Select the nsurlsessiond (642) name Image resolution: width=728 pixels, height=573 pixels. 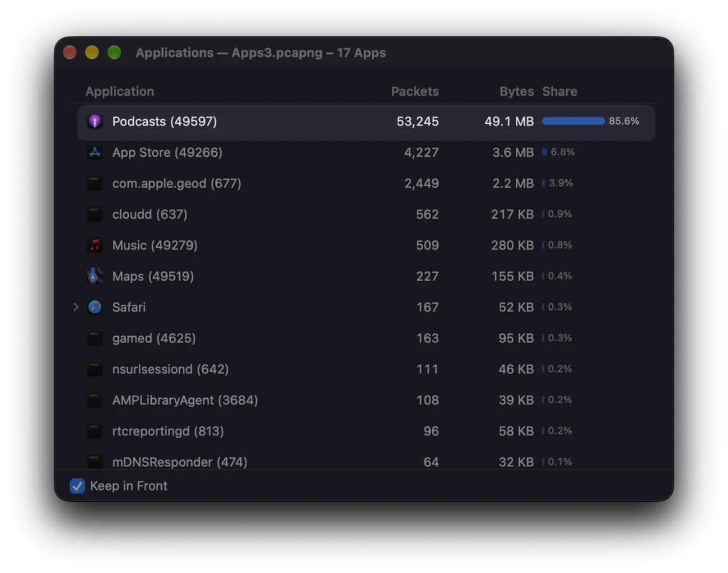170,369
